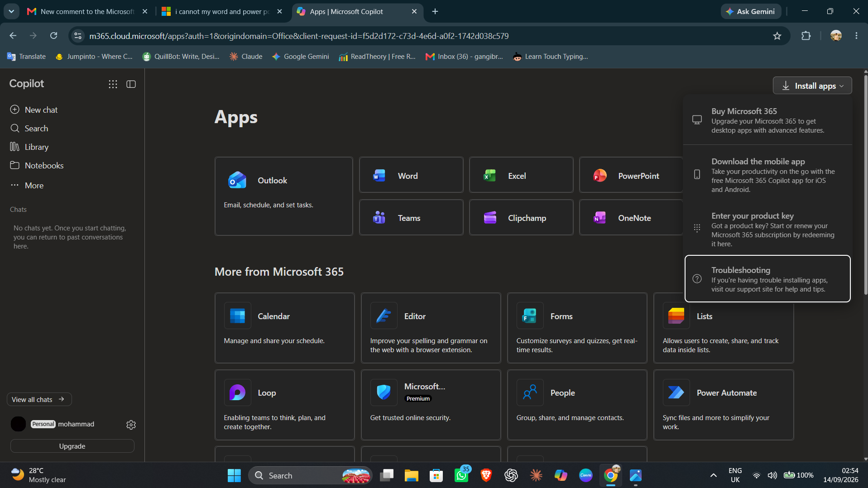The width and height of the screenshot is (868, 488).
Task: Open Claude bookmark
Action: pyautogui.click(x=246, y=57)
